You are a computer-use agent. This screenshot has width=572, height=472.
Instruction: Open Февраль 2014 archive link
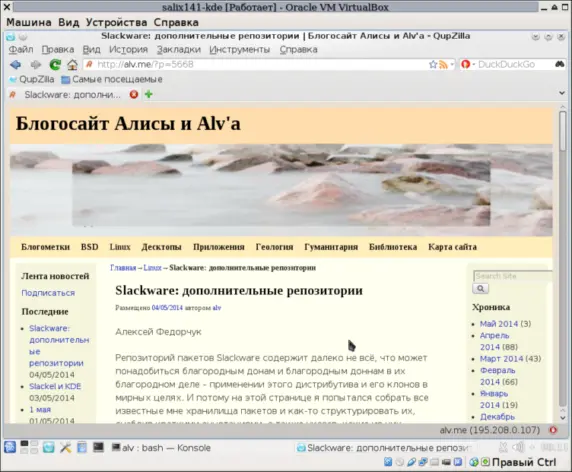coord(498,376)
